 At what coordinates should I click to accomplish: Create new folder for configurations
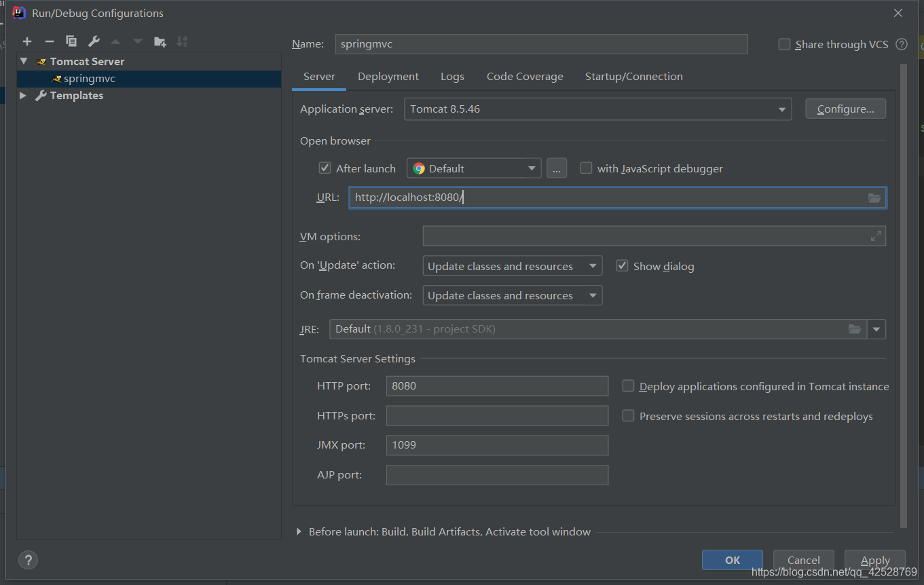(x=160, y=42)
